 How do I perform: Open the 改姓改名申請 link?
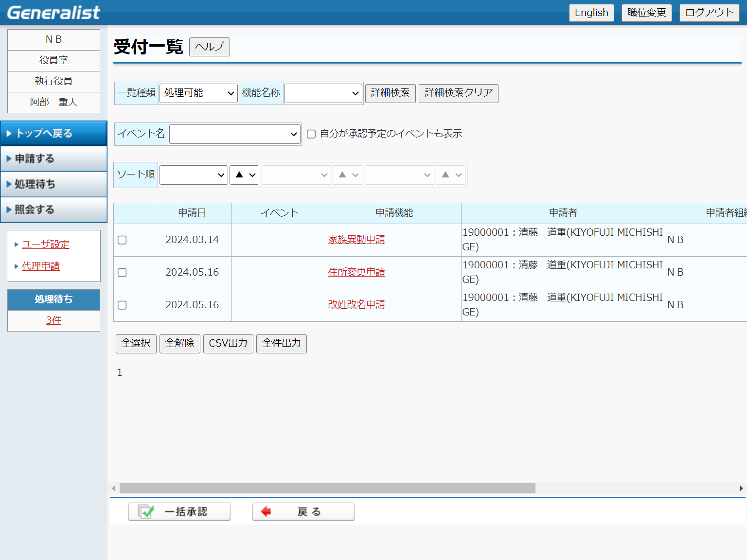[x=356, y=305]
